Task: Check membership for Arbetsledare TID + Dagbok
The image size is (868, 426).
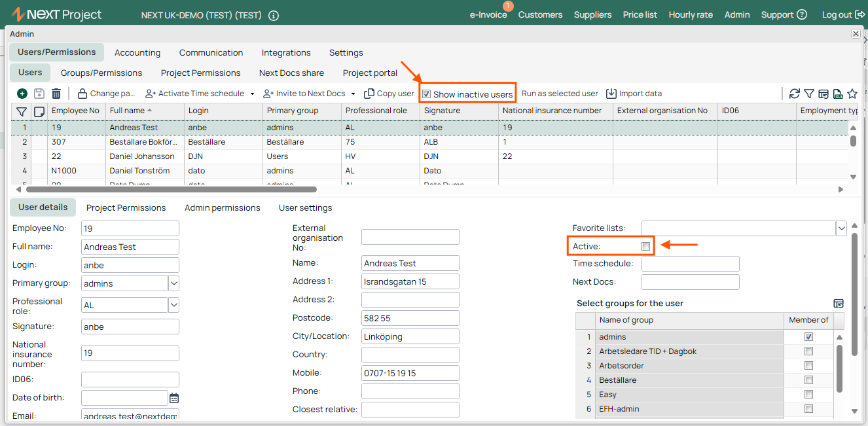Action: pos(809,351)
